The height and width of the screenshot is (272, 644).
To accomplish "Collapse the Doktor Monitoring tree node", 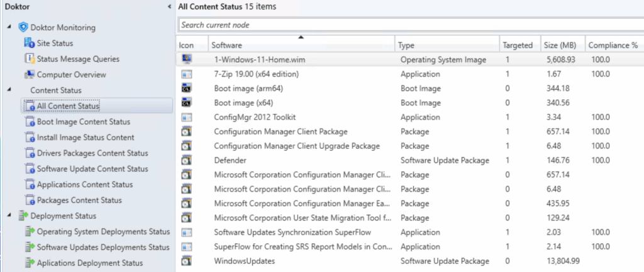I will click(x=9, y=28).
